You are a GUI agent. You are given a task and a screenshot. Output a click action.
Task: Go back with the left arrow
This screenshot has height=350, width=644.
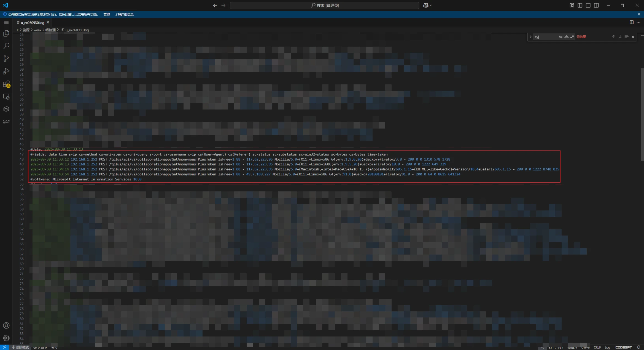pos(215,5)
